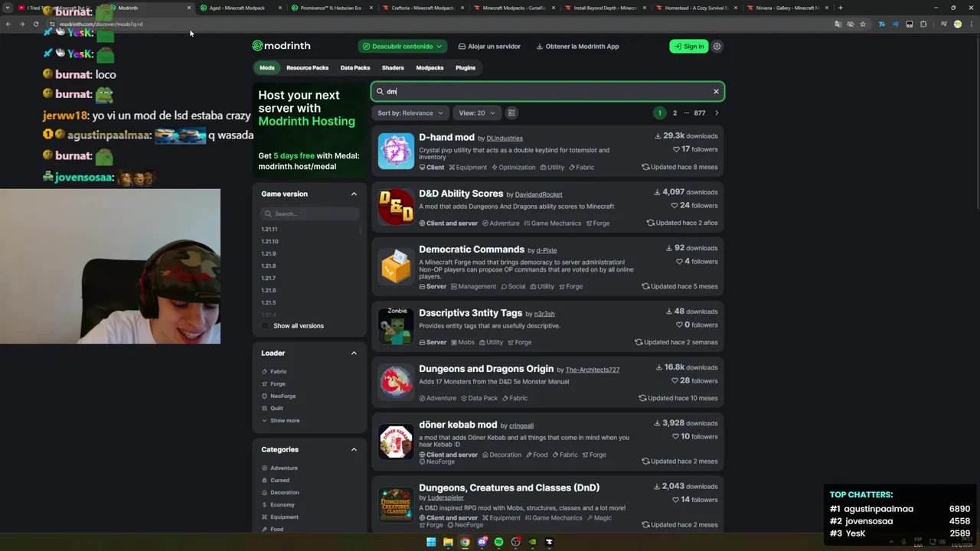The image size is (980, 551).
Task: Collapse the Categories section
Action: click(x=354, y=449)
